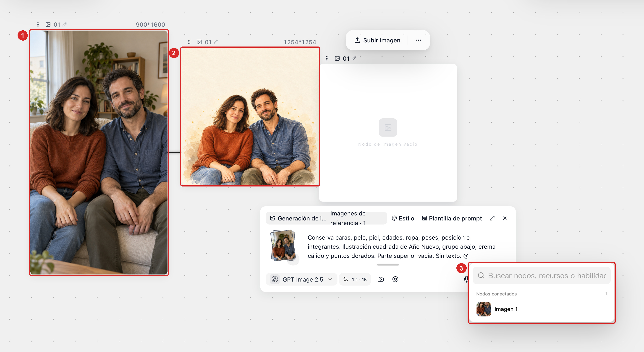Click the pencil rename icon on the 1254*1254 node

coord(216,42)
